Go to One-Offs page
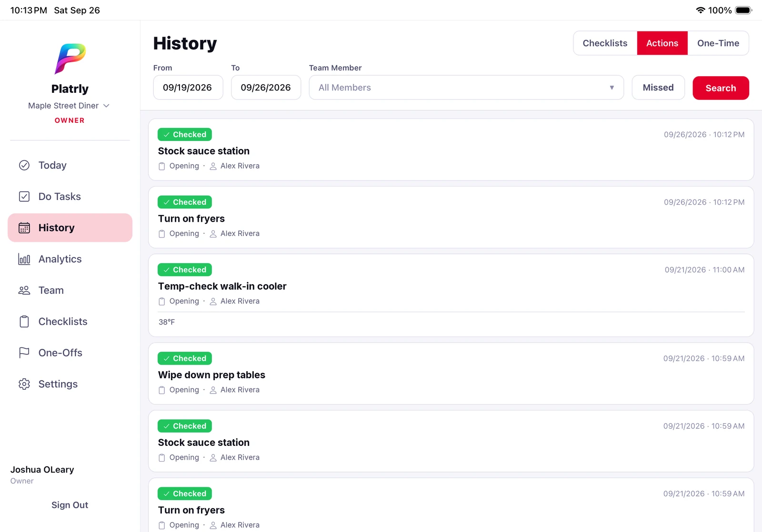The width and height of the screenshot is (762, 532). pyautogui.click(x=70, y=353)
